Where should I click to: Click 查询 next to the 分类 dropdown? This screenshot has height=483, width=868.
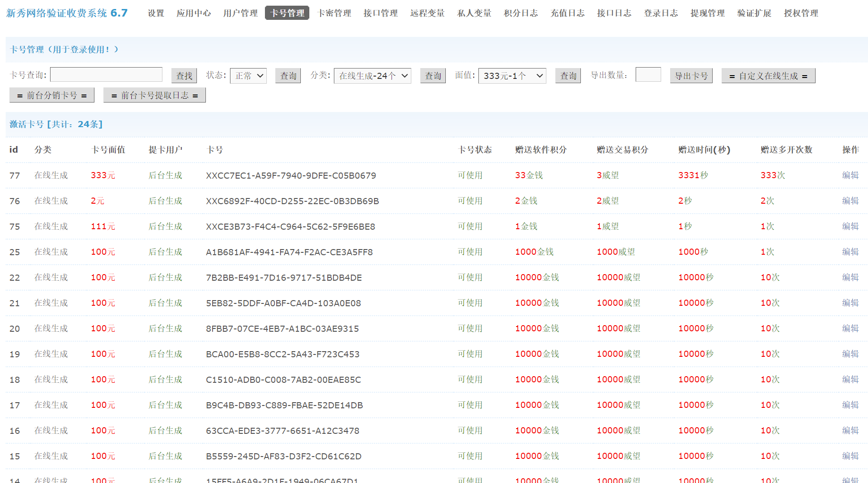click(433, 76)
